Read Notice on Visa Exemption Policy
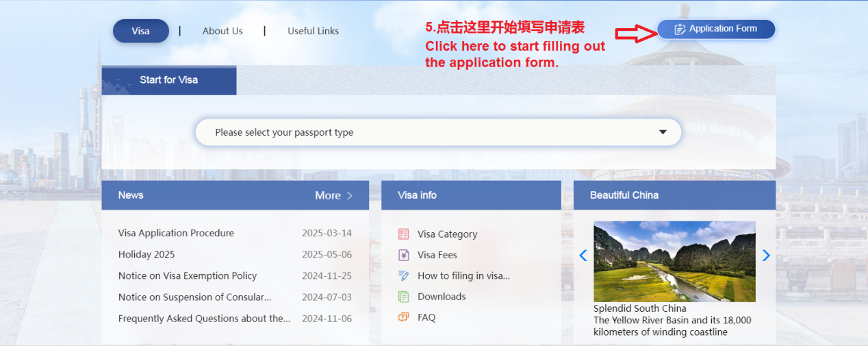Screen dimensions: 868x346 (x=188, y=275)
